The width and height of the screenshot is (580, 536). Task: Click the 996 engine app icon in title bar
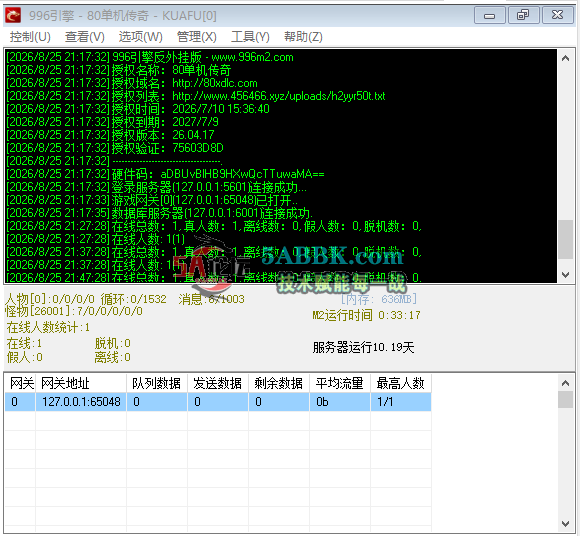13,16
